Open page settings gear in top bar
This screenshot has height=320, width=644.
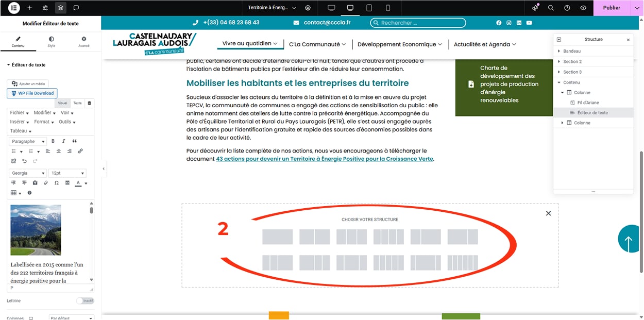click(308, 8)
